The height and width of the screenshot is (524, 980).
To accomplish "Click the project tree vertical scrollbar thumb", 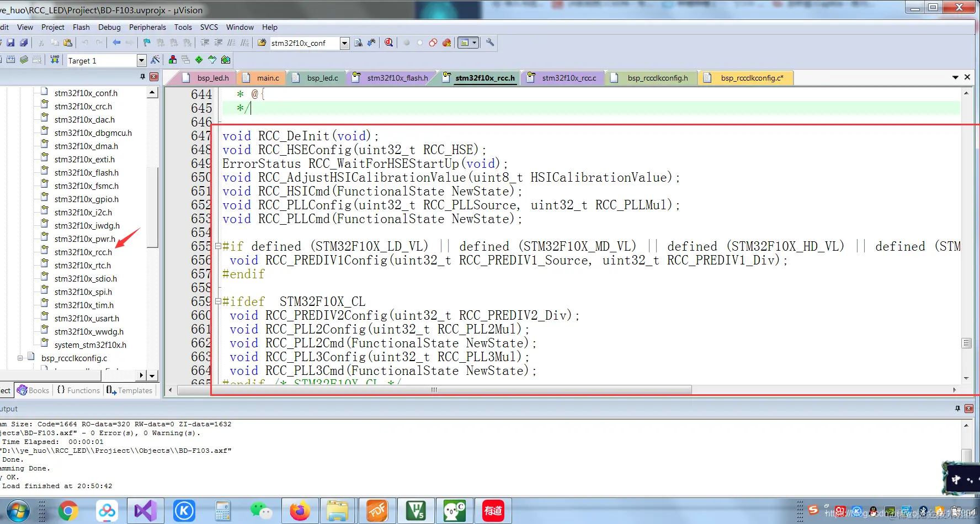I will [153, 207].
